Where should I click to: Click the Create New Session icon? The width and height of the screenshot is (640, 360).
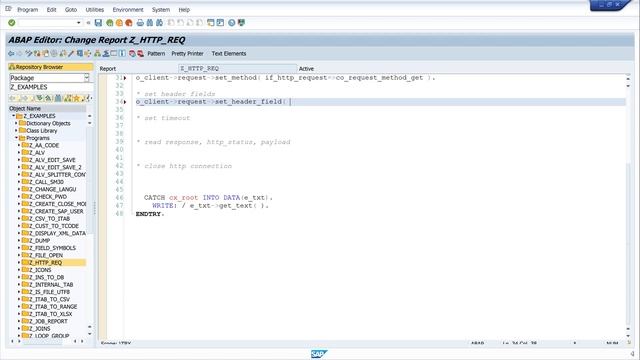(x=211, y=23)
